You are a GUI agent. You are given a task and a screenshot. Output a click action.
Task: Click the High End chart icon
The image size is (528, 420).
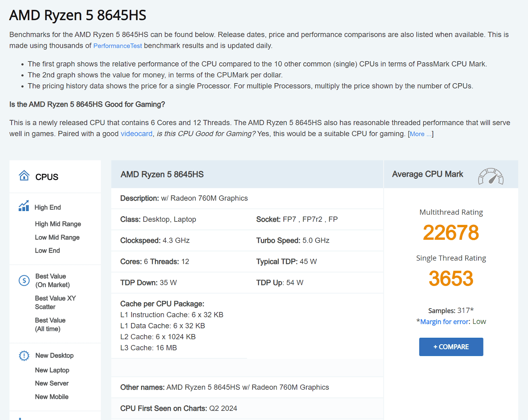24,206
